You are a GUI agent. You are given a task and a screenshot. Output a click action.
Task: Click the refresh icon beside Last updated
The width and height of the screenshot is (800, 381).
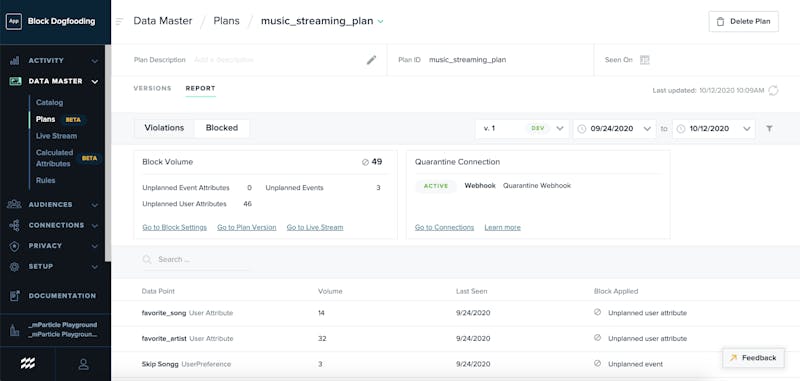773,90
